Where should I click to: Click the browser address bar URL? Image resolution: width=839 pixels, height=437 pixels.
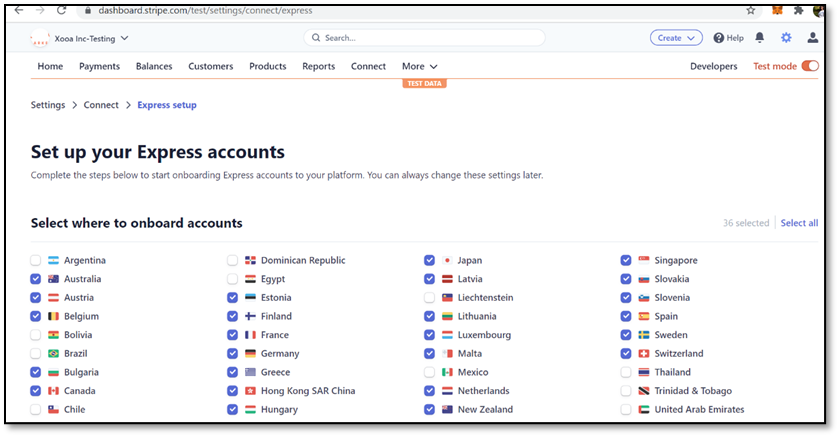205,11
